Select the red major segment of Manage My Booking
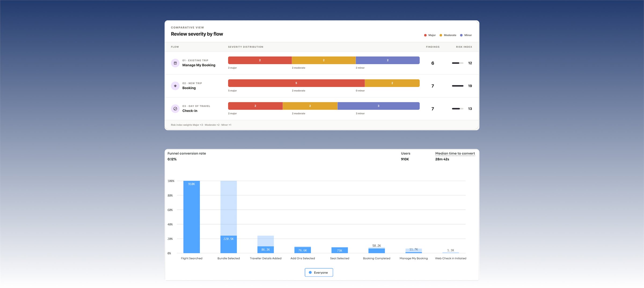Image resolution: width=644 pixels, height=288 pixels. 260,60
